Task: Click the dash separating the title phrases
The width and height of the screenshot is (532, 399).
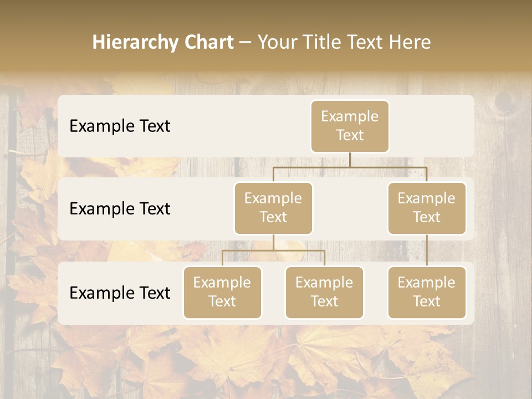Action: pos(245,43)
